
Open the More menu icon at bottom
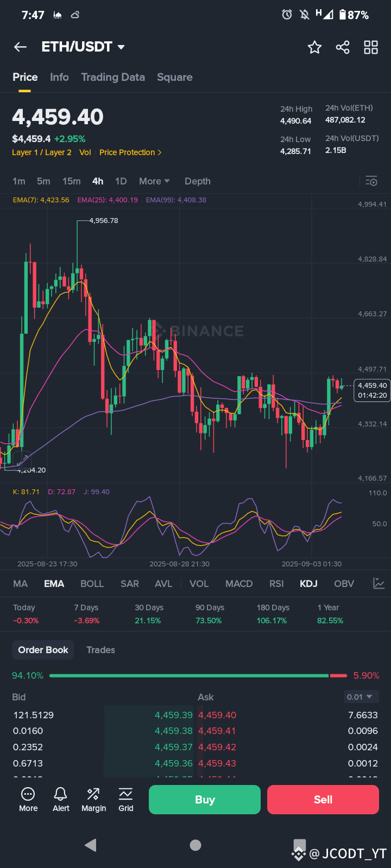click(x=28, y=800)
